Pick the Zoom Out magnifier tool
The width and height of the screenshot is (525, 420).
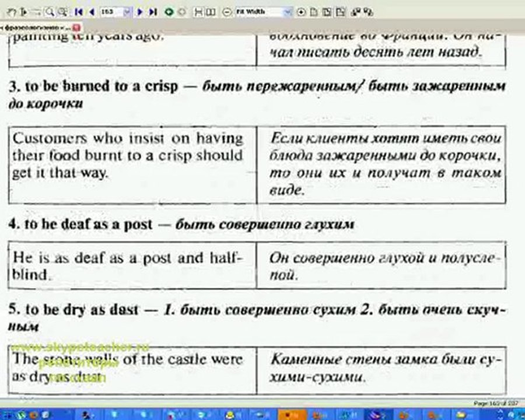coord(62,12)
